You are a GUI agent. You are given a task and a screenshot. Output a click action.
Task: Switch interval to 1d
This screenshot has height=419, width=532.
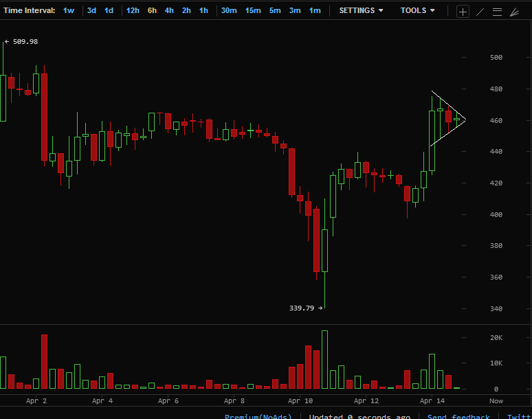[109, 10]
